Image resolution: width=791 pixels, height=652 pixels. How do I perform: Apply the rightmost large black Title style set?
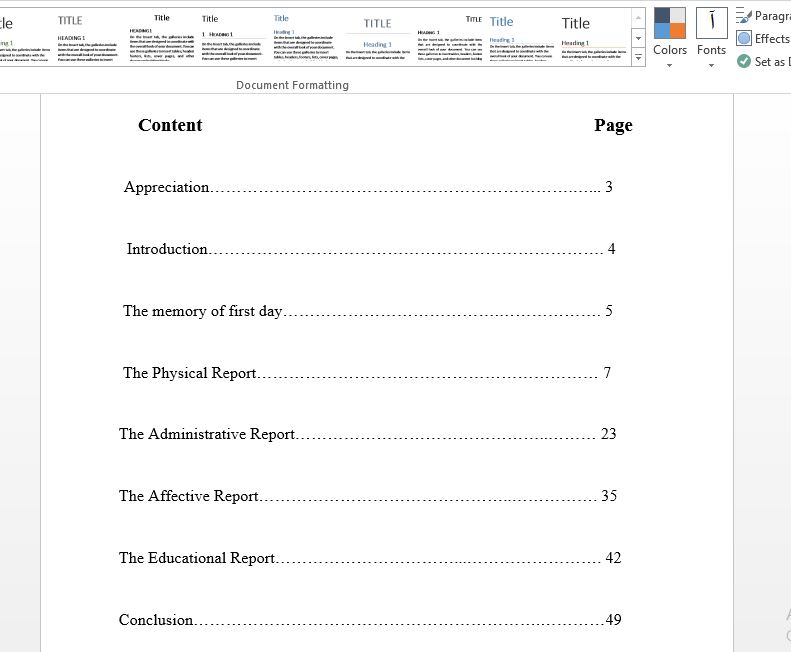[593, 38]
